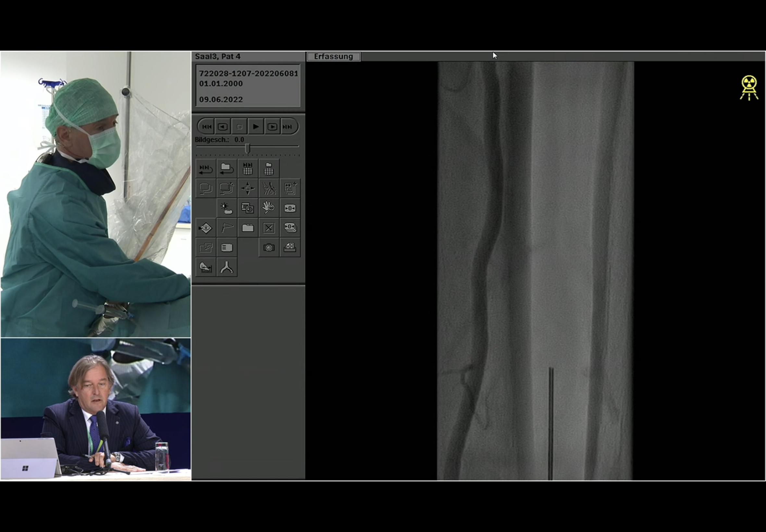The image size is (766, 532).
Task: Click the camera snapshot icon
Action: click(269, 248)
